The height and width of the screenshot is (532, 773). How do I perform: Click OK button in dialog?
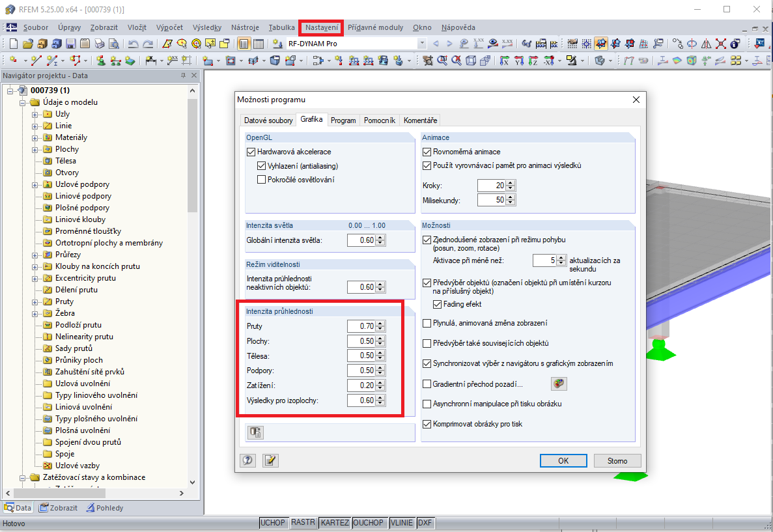[x=563, y=460]
